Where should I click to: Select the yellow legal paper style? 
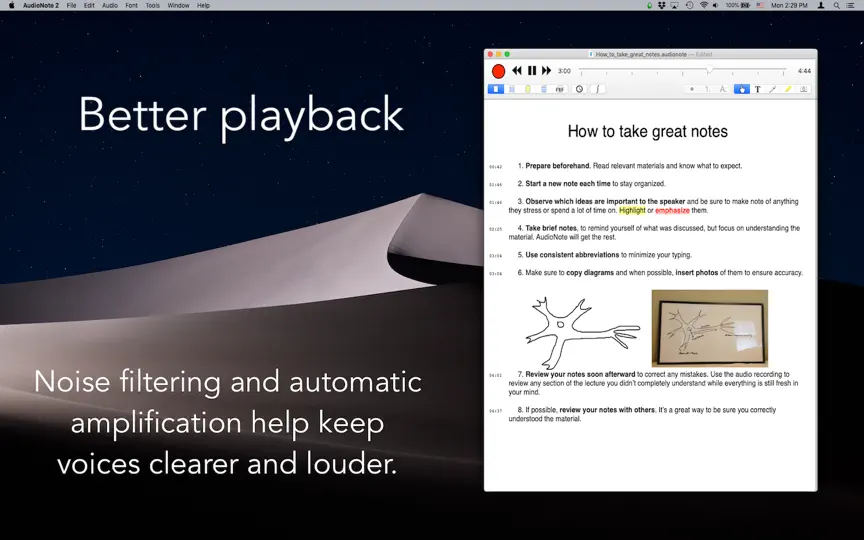(x=528, y=89)
